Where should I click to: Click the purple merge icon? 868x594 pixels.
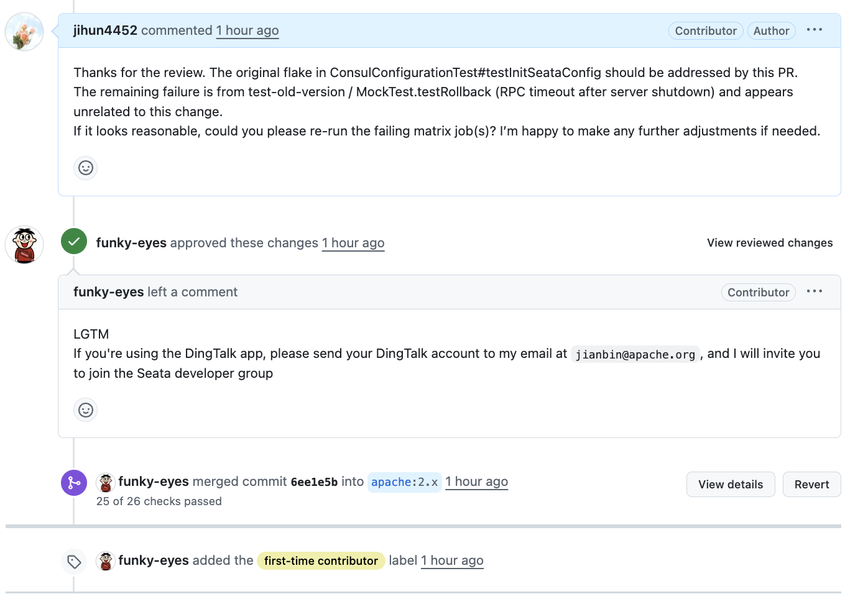point(74,483)
